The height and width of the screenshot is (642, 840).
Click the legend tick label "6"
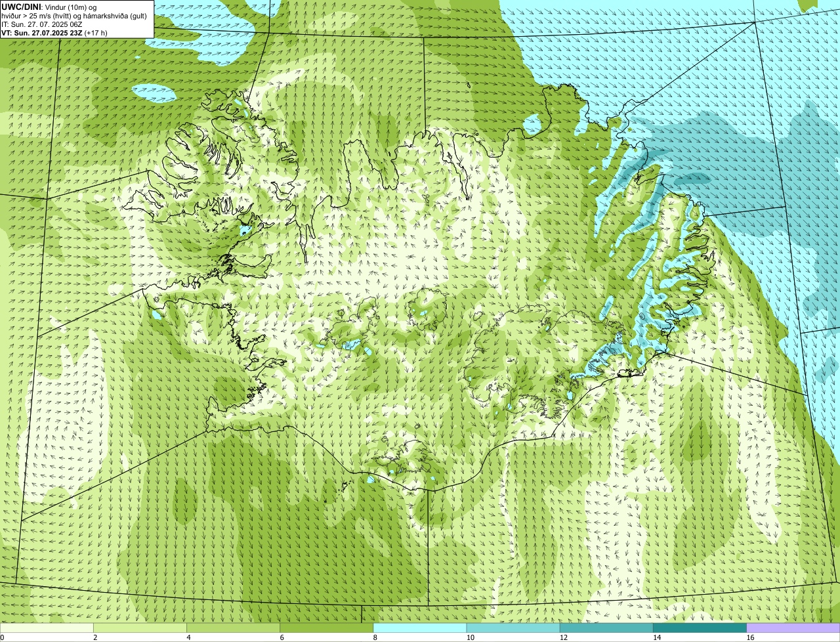click(x=282, y=637)
